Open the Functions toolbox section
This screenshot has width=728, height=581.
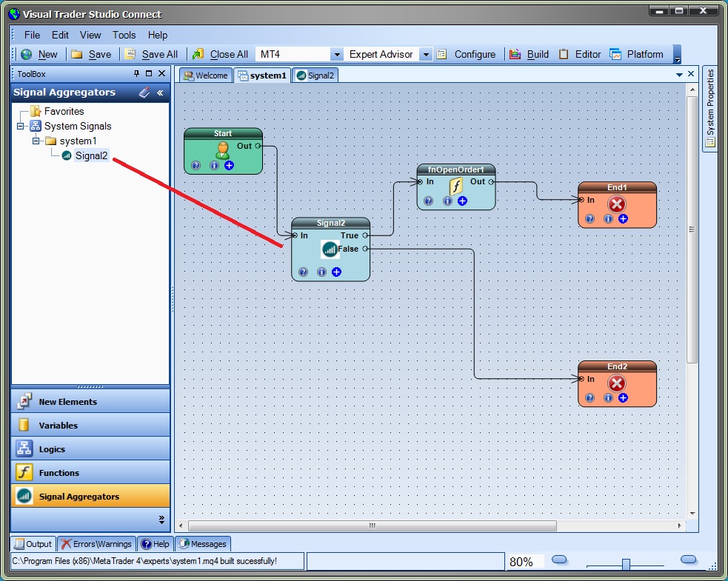point(90,472)
